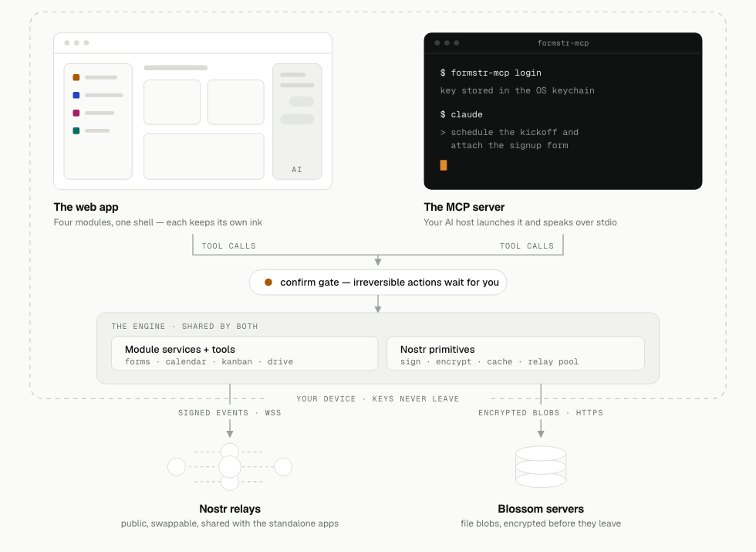Click 'YOUR DEVICE · KEYS NEVER LEAVE' label
756x552 pixels.
(x=377, y=399)
